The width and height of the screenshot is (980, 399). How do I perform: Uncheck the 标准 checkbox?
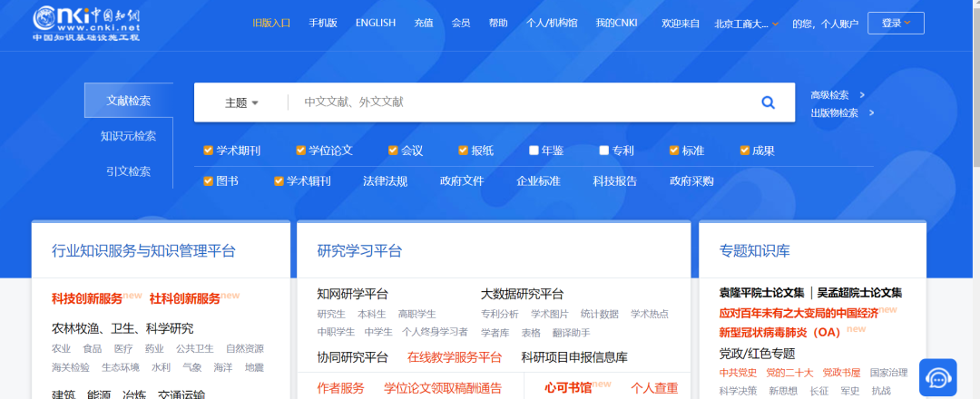tap(674, 150)
